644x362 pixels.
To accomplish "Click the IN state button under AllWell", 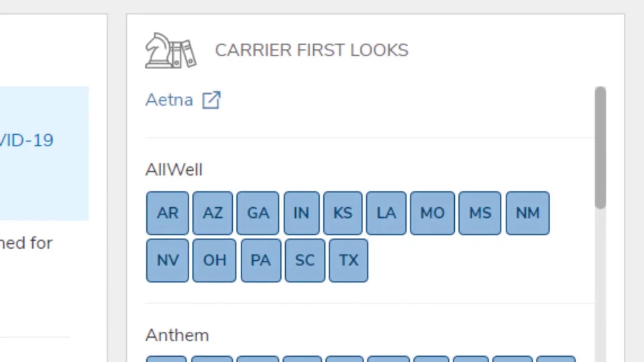I will click(301, 213).
